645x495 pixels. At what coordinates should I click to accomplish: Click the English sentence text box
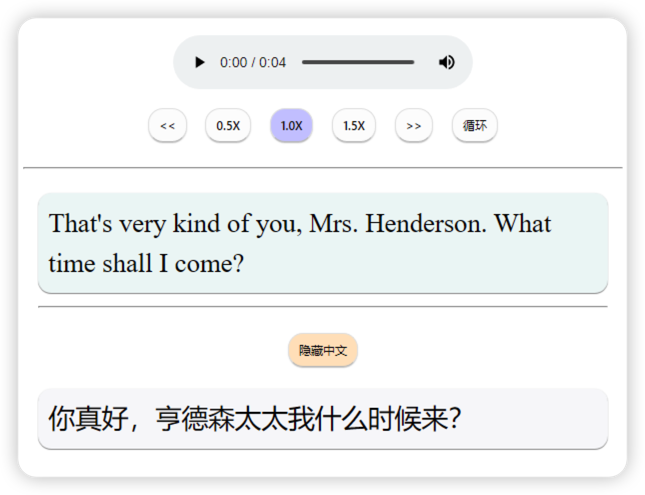[323, 243]
